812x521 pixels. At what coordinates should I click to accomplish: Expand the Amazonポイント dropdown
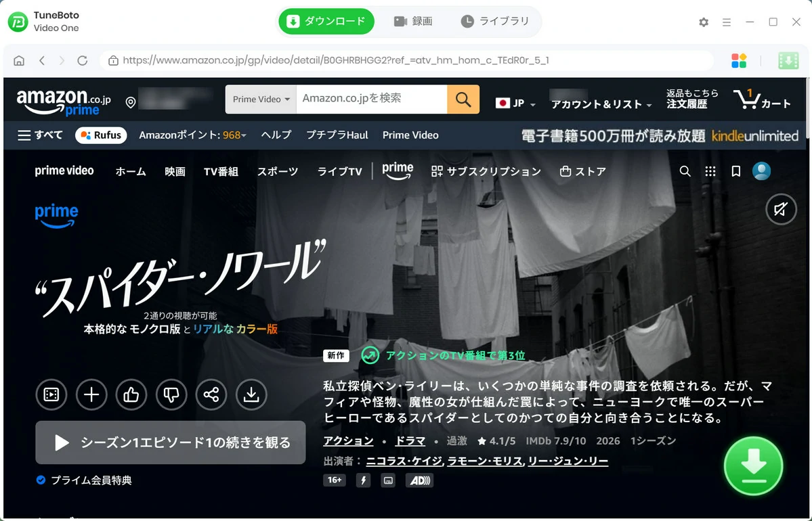(192, 135)
